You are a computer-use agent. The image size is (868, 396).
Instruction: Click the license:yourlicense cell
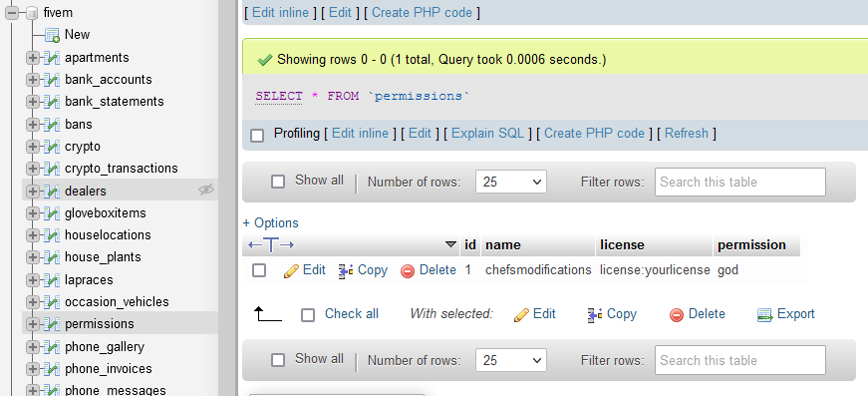pos(655,270)
